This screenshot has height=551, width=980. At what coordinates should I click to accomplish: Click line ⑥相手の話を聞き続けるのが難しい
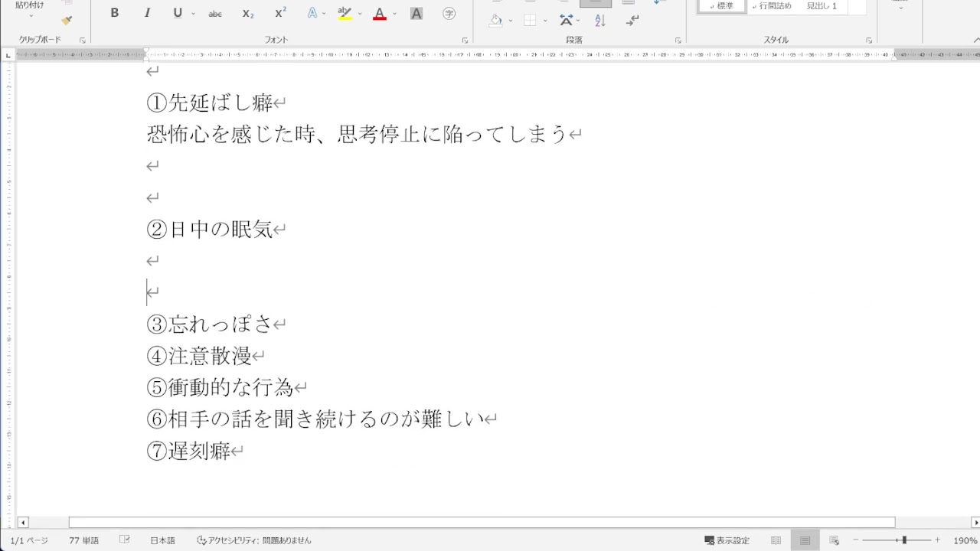coord(315,419)
